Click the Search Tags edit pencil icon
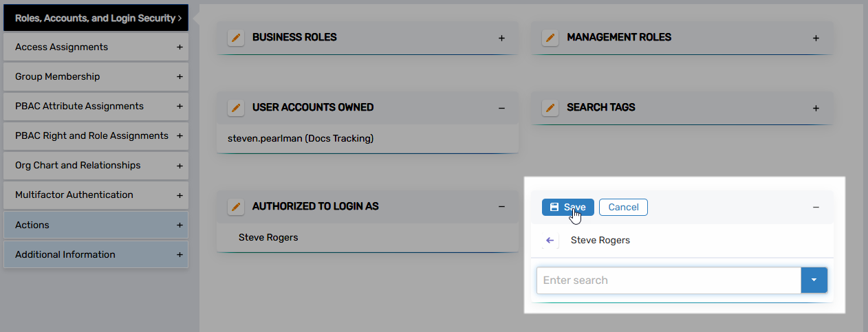The width and height of the screenshot is (868, 332). point(550,108)
